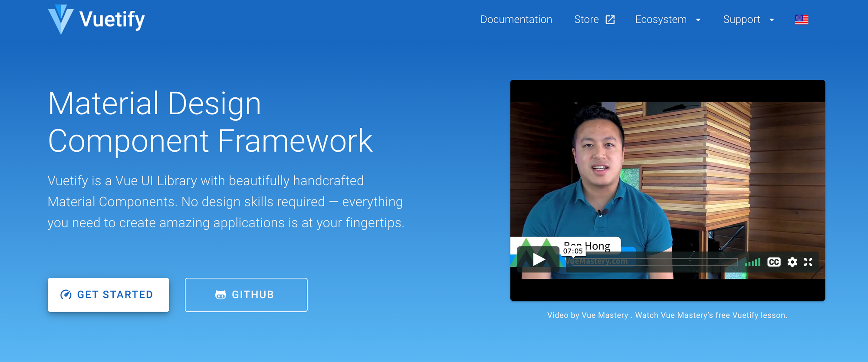Click the Vuetify V logo icon
This screenshot has width=868, height=362.
click(61, 20)
